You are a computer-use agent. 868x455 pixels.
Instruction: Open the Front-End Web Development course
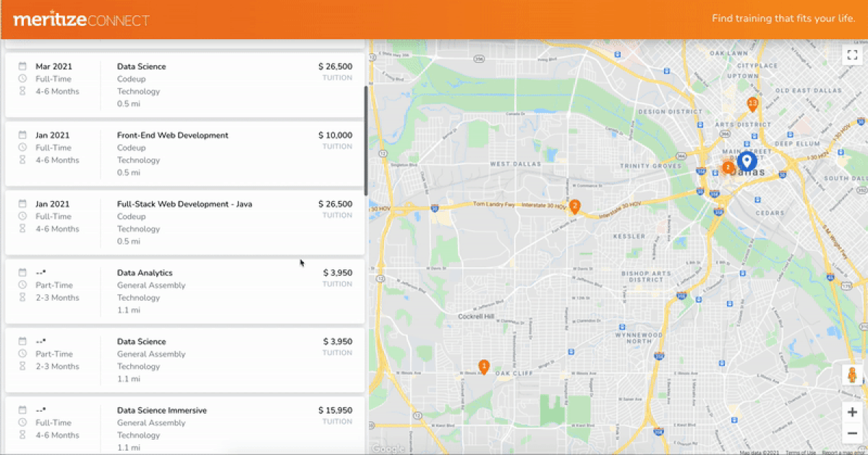click(172, 135)
